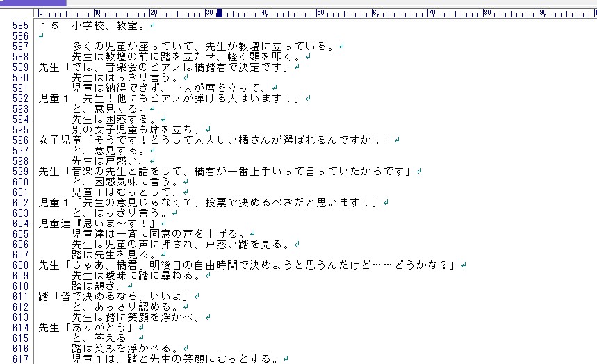Screen dimensions: 597x364
Task: Click the line '踏は頷き、'
Action: (97, 286)
